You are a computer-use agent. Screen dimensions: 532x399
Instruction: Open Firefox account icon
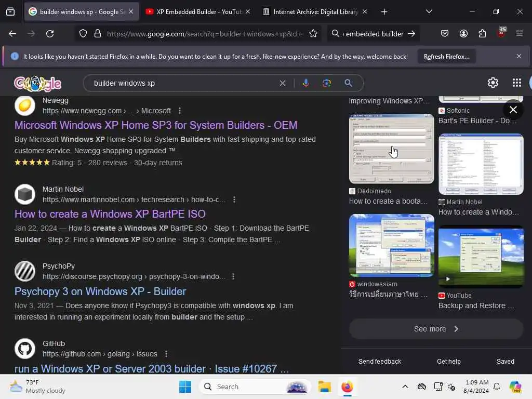pos(463,34)
